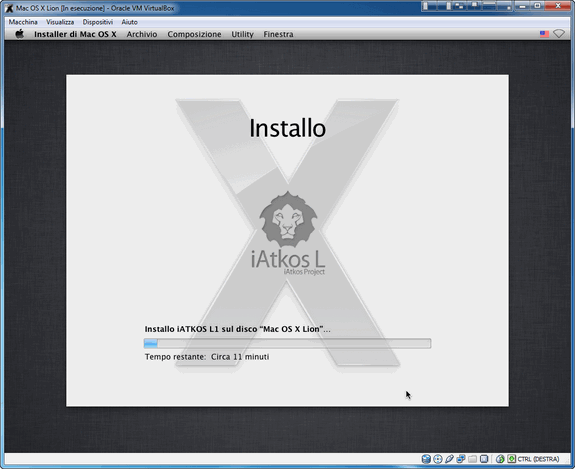Click the optical disc indicator in status bar
575x469 pixels.
coord(438,459)
